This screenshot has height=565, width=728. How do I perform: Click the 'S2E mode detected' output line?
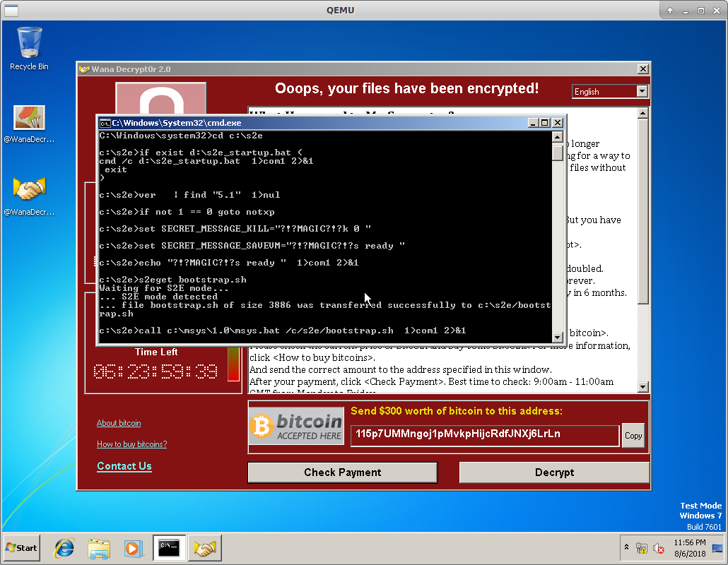point(158,297)
